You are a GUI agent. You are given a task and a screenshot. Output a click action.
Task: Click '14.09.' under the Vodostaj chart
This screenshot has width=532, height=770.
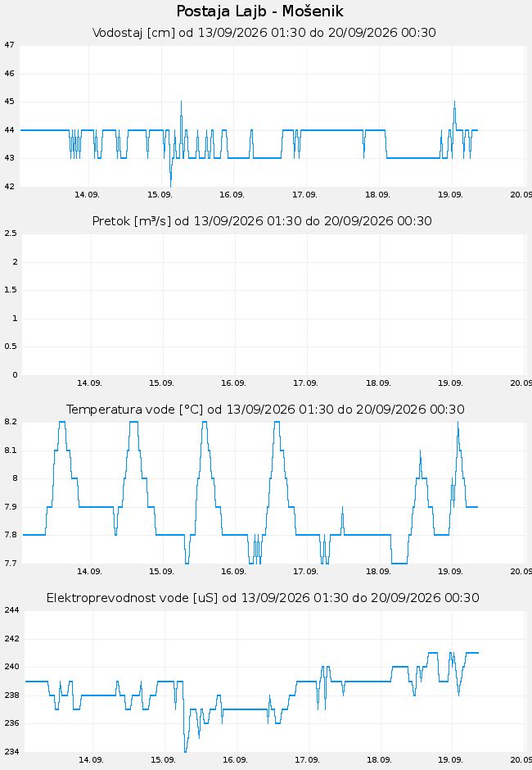coord(87,195)
